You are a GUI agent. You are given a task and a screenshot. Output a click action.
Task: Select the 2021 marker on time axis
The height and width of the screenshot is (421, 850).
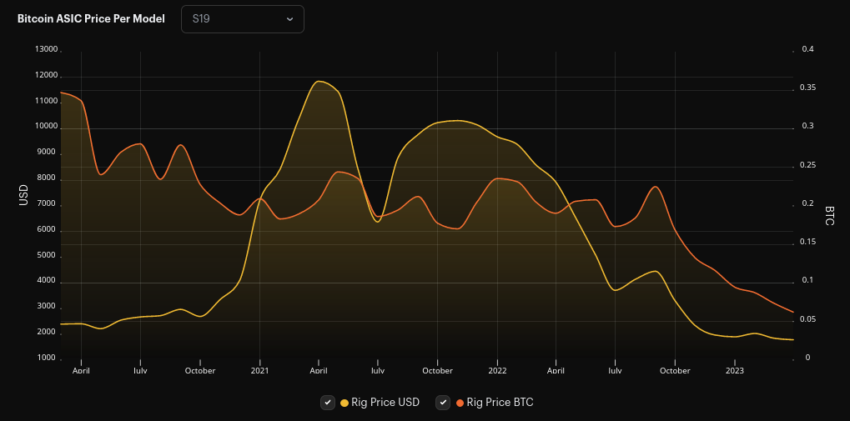coord(260,370)
